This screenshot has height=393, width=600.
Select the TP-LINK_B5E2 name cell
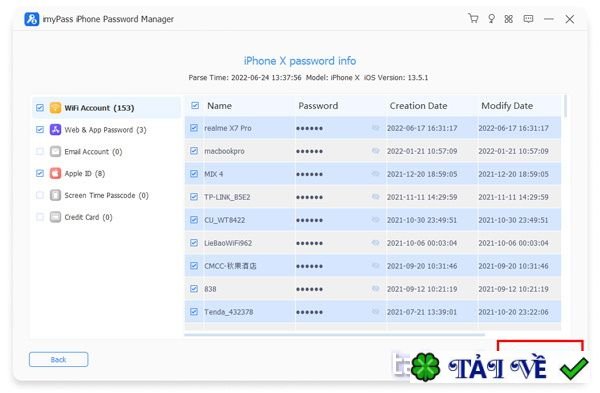[x=227, y=197]
